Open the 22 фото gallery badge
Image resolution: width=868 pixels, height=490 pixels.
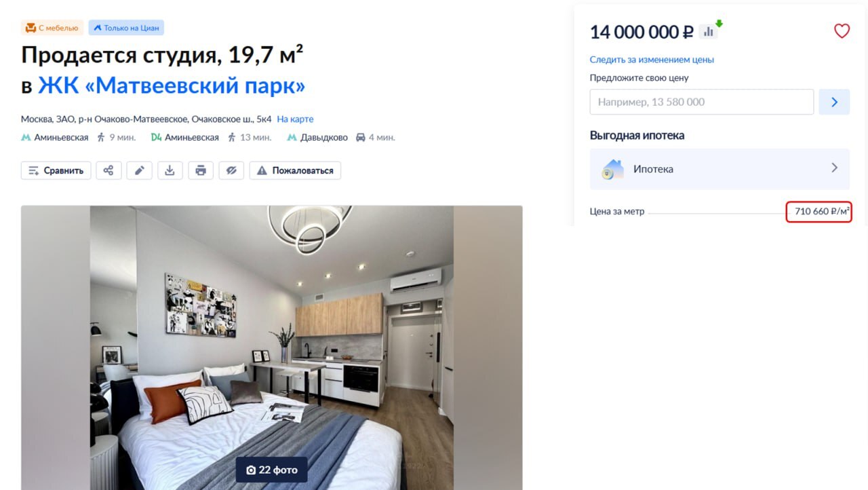[271, 470]
